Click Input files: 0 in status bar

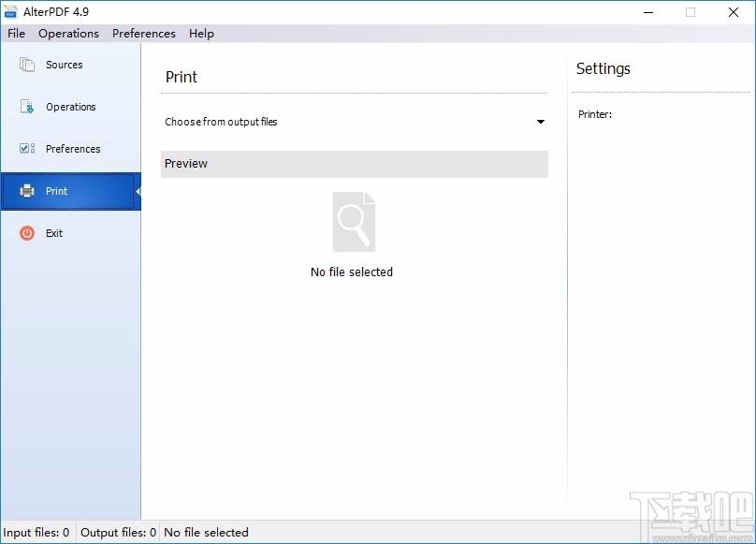tap(36, 533)
